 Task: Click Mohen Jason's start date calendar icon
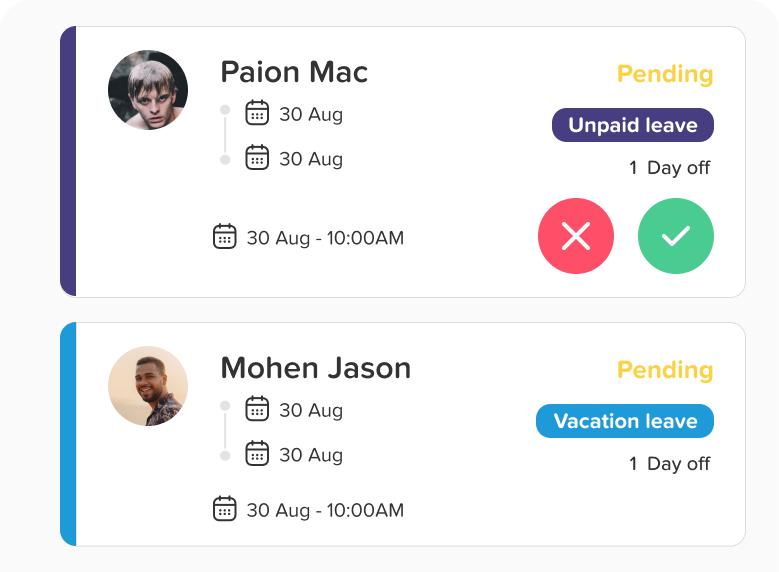click(257, 409)
